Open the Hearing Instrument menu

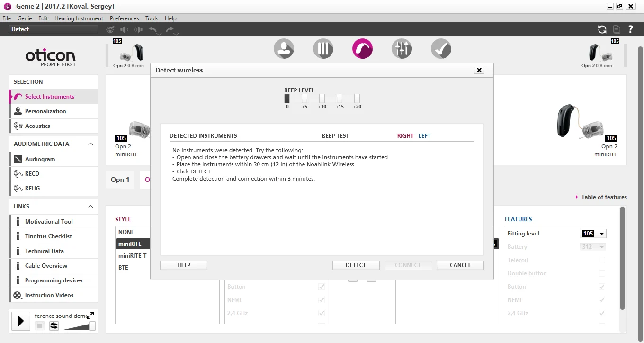[x=79, y=18]
